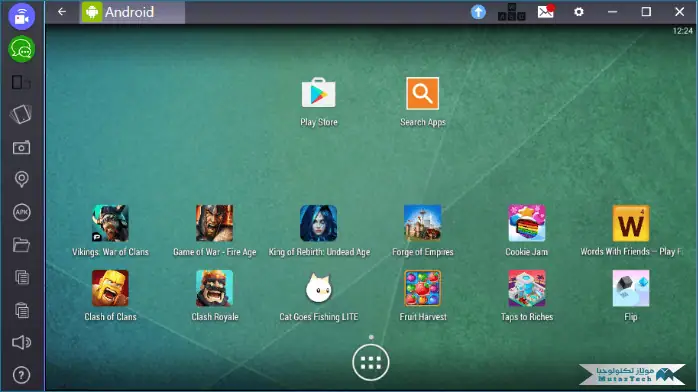The image size is (698, 392).
Task: Click the paste clipboard icon in sidebar
Action: 21,310
